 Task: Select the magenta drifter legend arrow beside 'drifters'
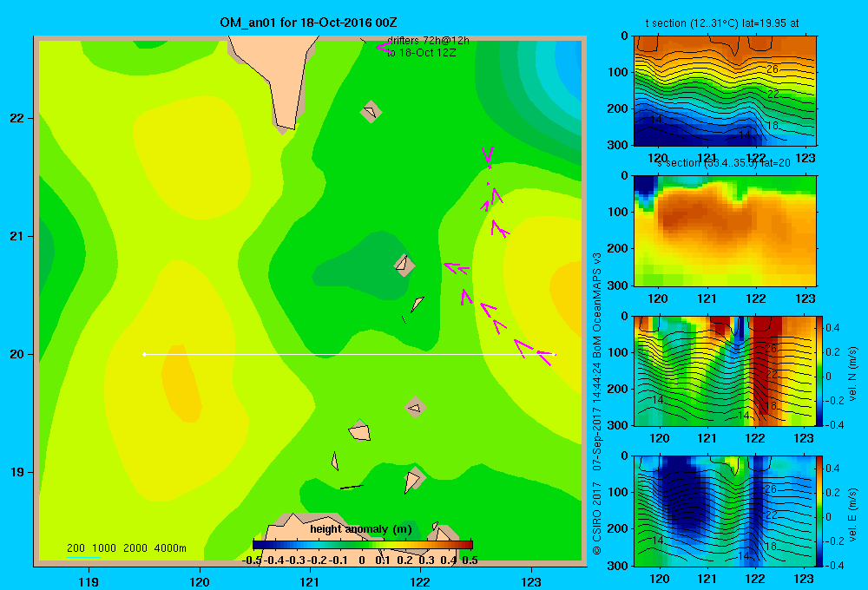pyautogui.click(x=383, y=48)
